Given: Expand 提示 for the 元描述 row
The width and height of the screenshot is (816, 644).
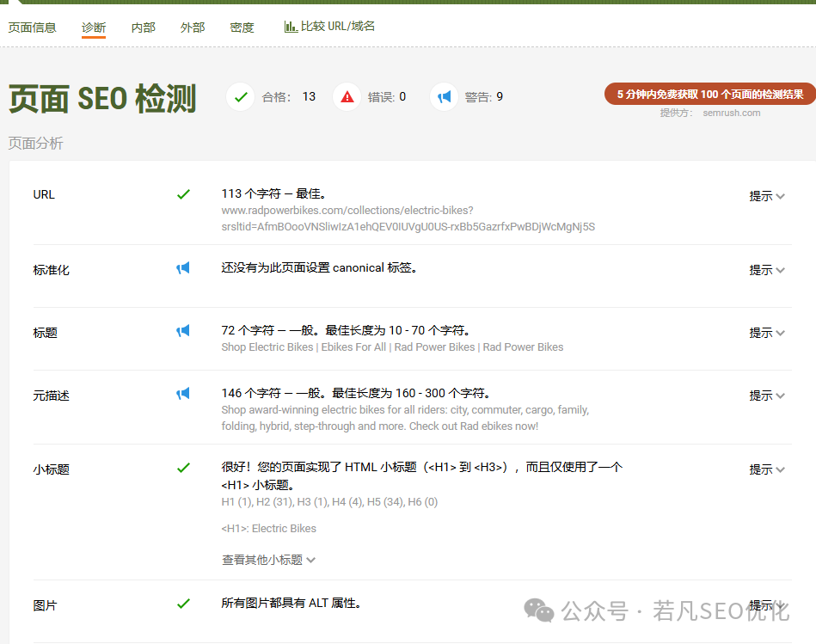Looking at the screenshot, I should [x=767, y=396].
